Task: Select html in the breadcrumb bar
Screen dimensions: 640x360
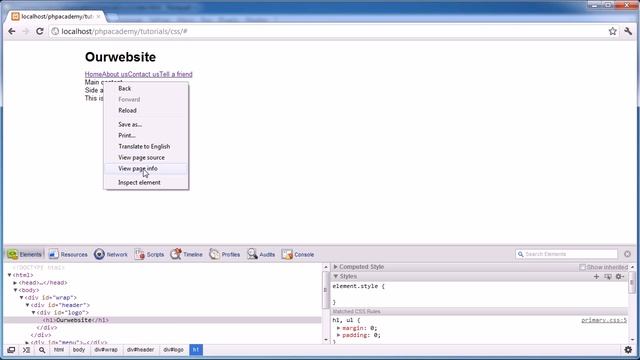Action: click(x=59, y=350)
